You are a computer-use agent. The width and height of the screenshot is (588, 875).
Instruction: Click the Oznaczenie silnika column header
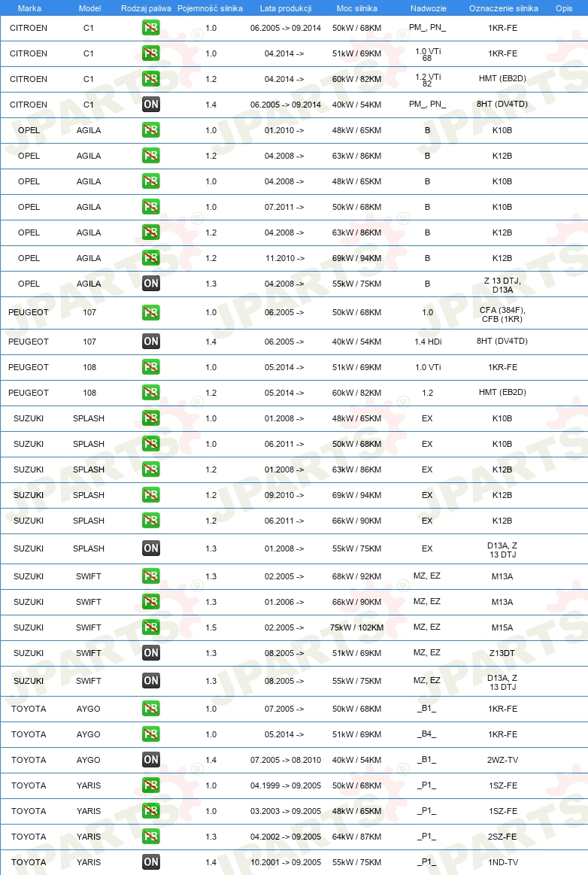[504, 8]
